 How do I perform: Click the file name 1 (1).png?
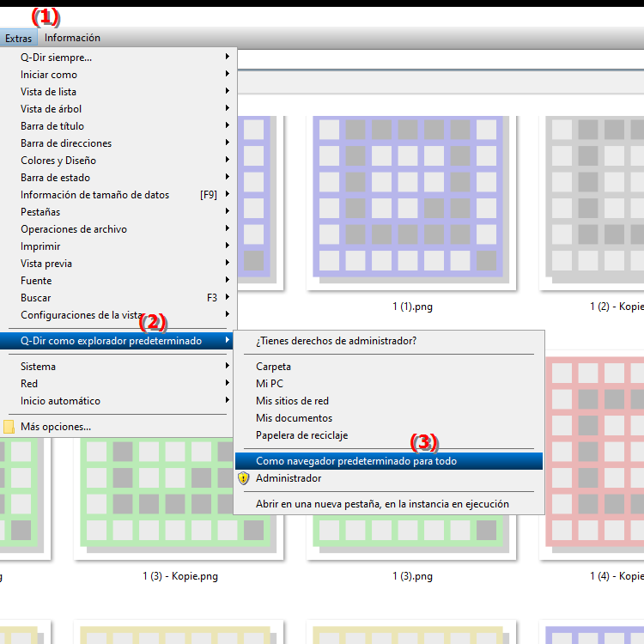click(x=412, y=307)
